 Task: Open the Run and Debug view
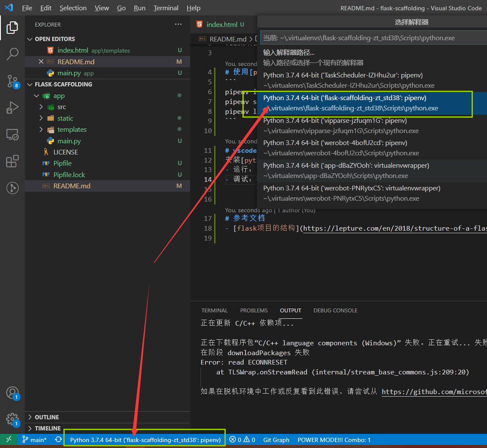pos(12,108)
